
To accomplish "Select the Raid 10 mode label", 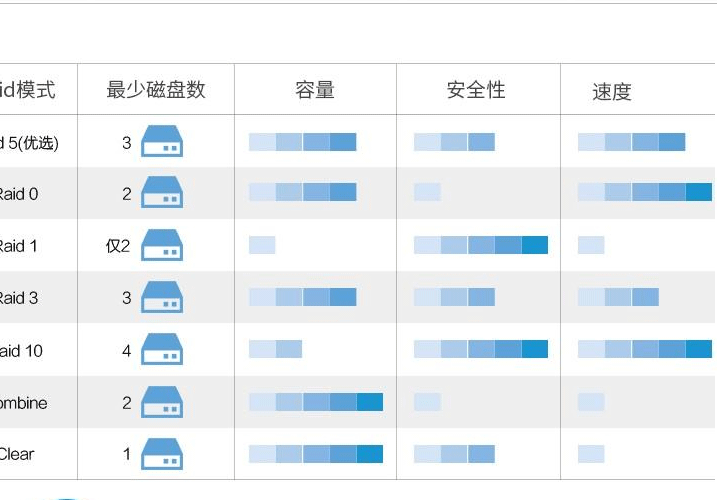I will 21,351.
